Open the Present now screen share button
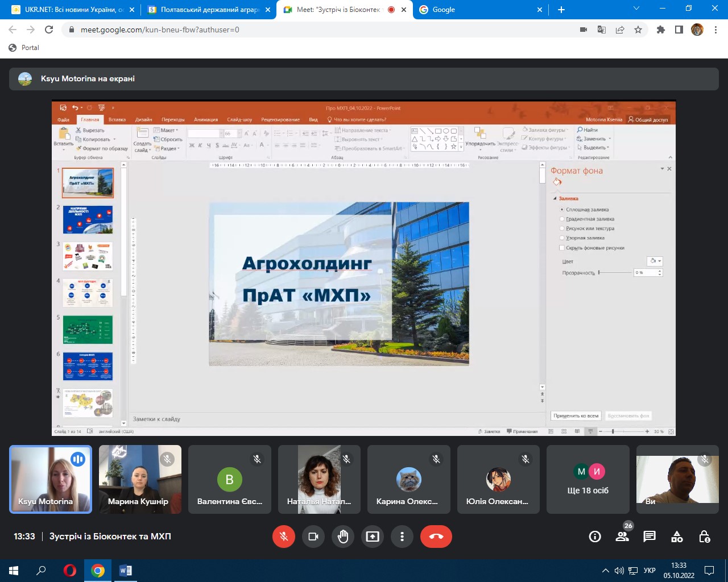Screen dimensions: 728x582 click(373, 537)
